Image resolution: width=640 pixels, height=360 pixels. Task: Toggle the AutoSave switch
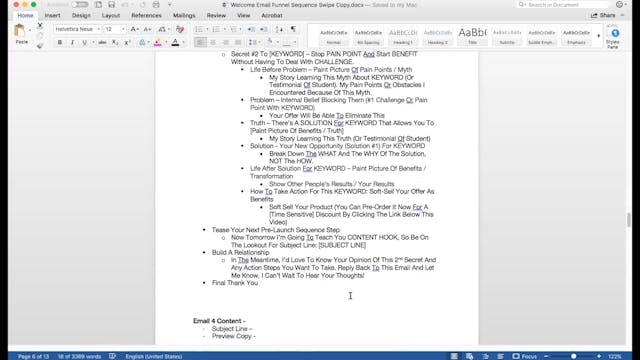pos(80,5)
